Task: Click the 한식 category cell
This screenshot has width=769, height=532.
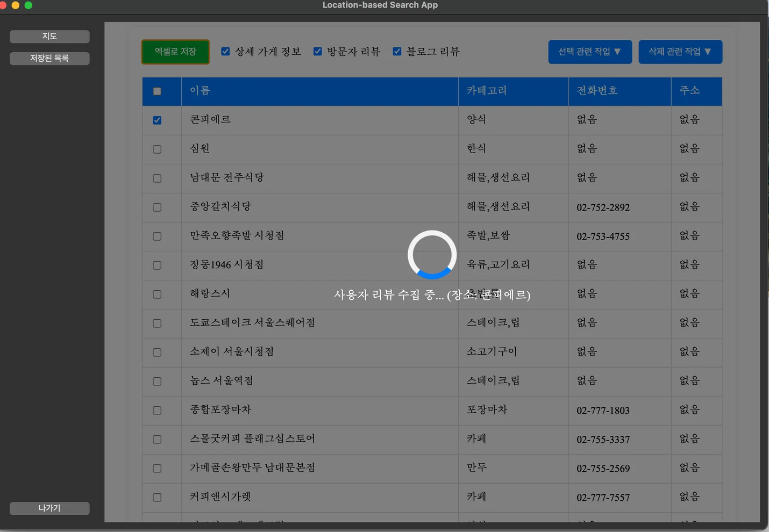Action: click(514, 149)
